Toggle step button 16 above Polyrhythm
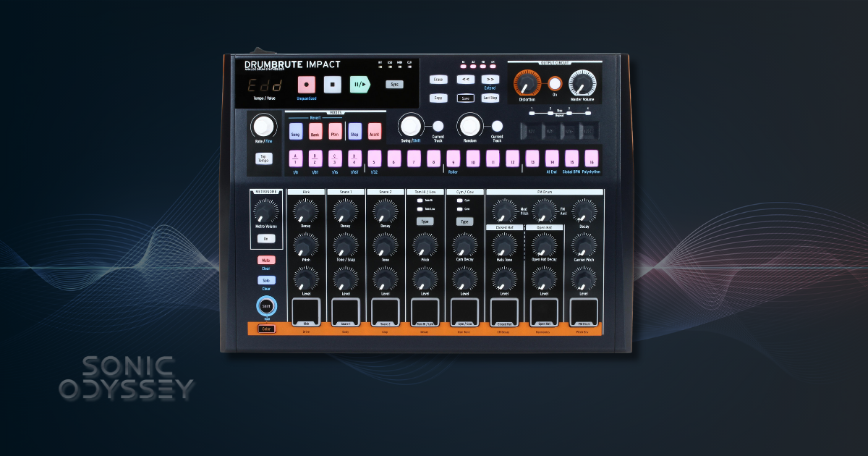This screenshot has width=868, height=456. pyautogui.click(x=592, y=159)
